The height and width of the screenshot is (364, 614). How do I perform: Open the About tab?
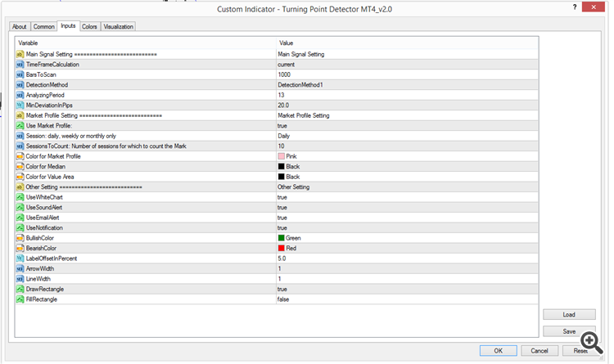click(x=19, y=26)
